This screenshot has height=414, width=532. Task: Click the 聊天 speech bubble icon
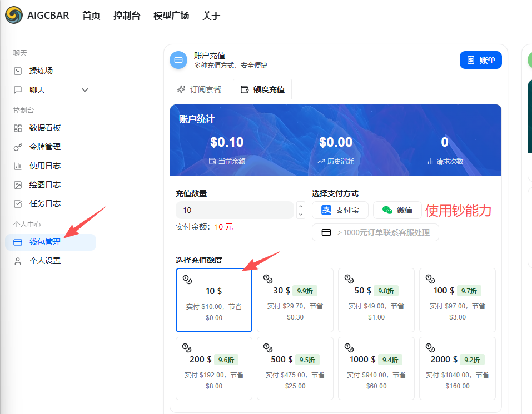click(18, 90)
